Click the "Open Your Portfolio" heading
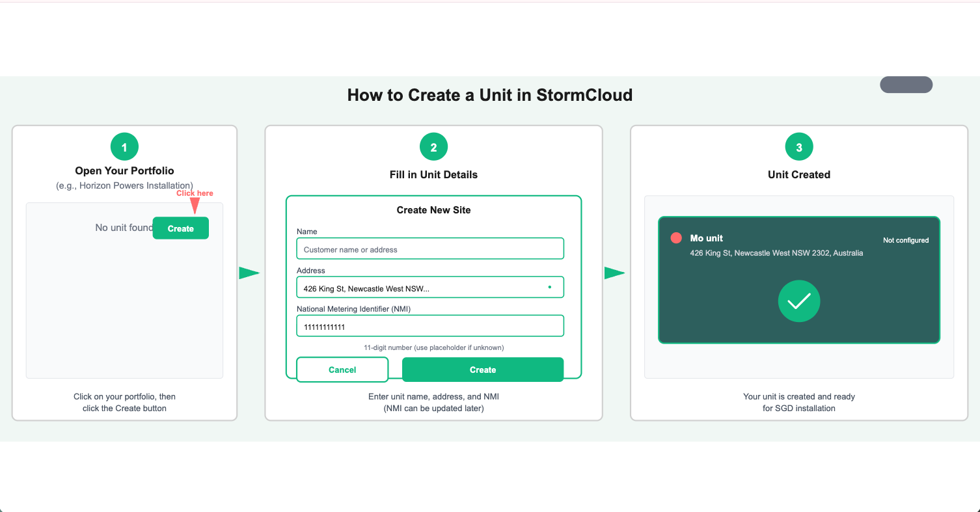Screen dimensions: 980x512 tap(124, 171)
